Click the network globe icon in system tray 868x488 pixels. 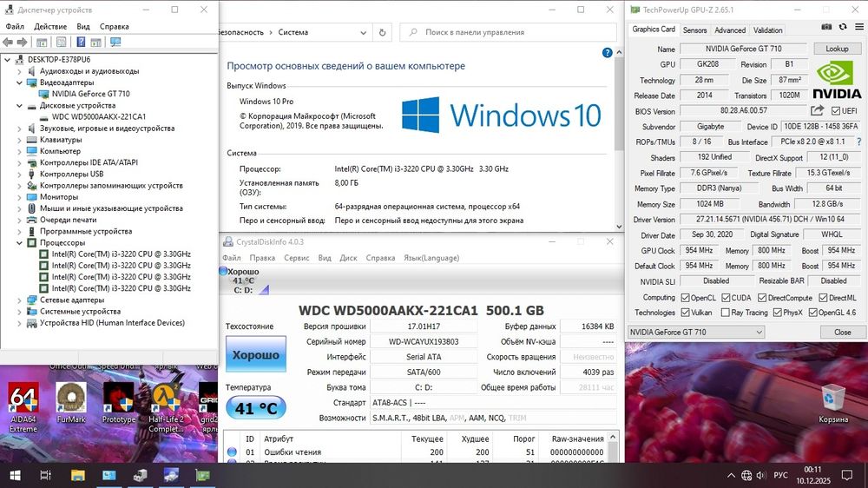(746, 475)
